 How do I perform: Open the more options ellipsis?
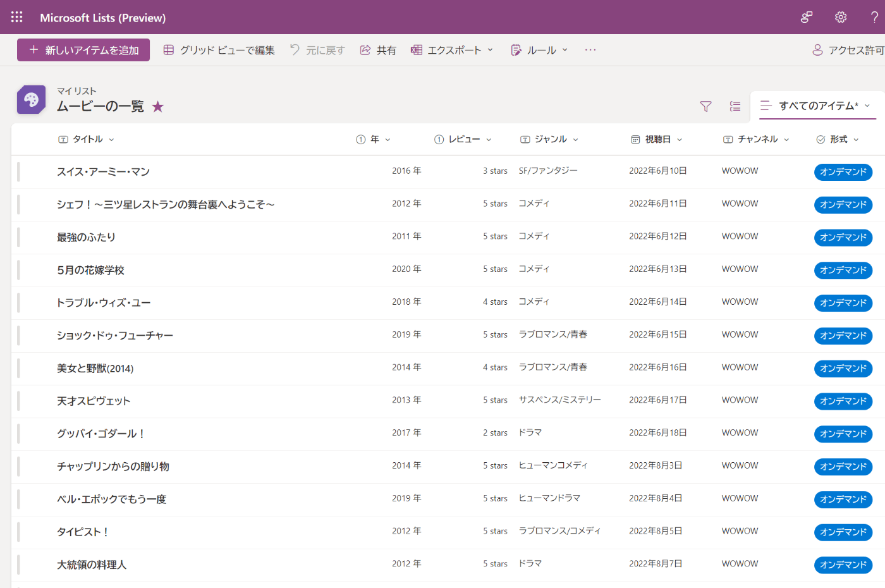point(590,50)
